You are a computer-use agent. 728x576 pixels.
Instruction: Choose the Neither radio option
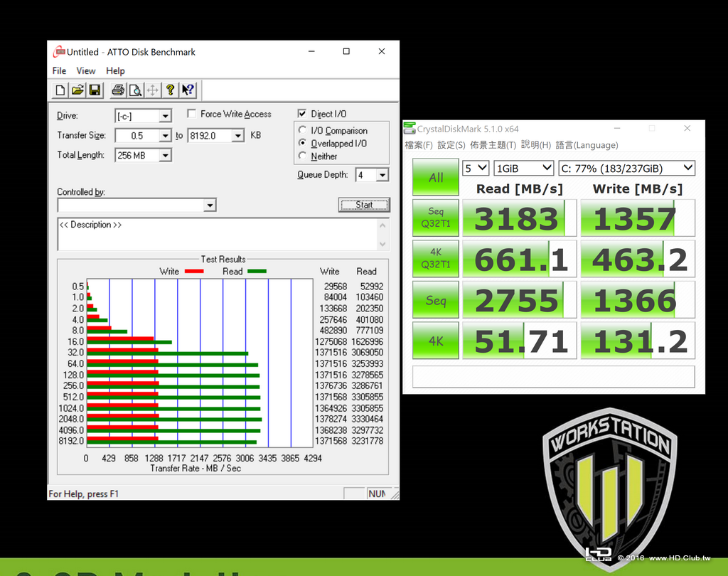(302, 156)
